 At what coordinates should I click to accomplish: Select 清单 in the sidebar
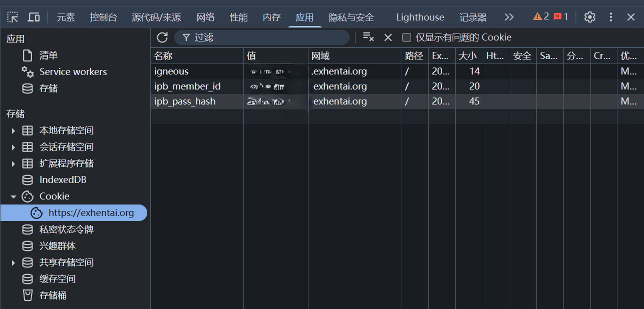click(49, 55)
